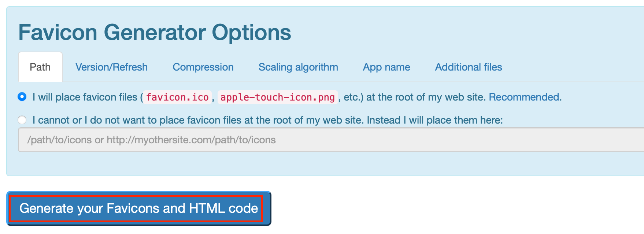Open the Compression tab
The image size is (644, 234).
203,67
